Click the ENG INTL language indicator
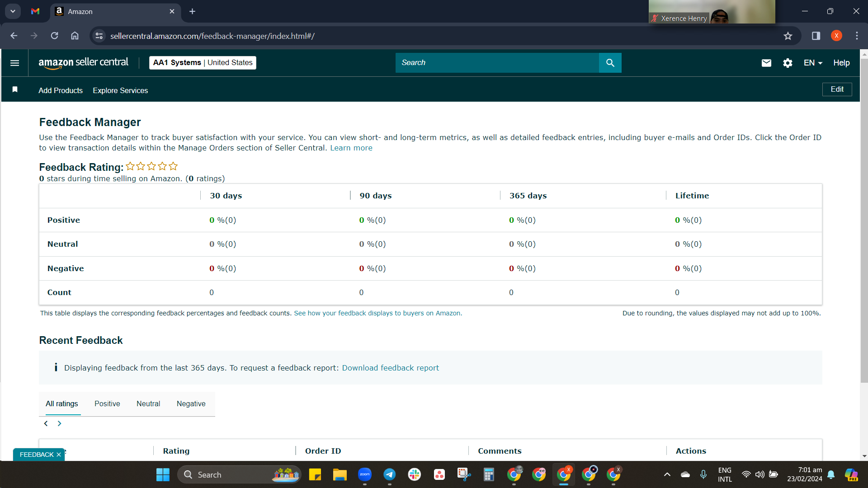The image size is (868, 488). point(725,474)
